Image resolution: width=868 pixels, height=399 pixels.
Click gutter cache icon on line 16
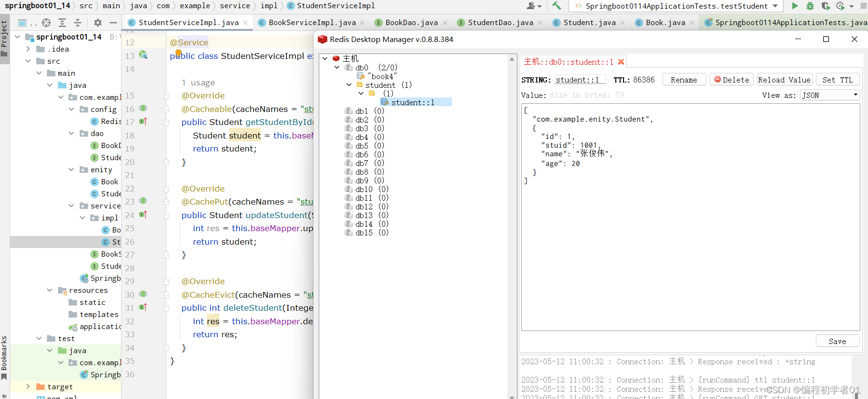(x=143, y=109)
